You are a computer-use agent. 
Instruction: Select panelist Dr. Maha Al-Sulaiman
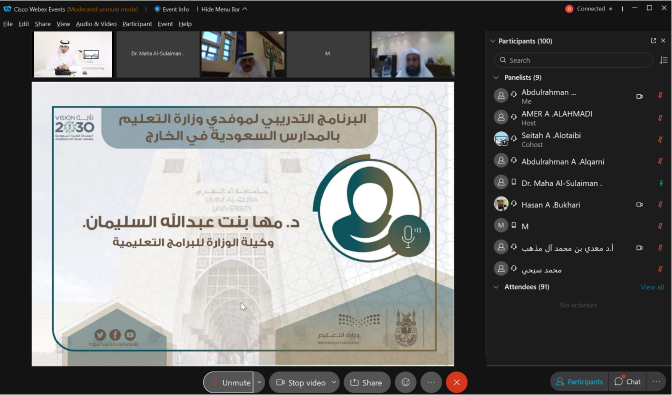pyautogui.click(x=579, y=183)
